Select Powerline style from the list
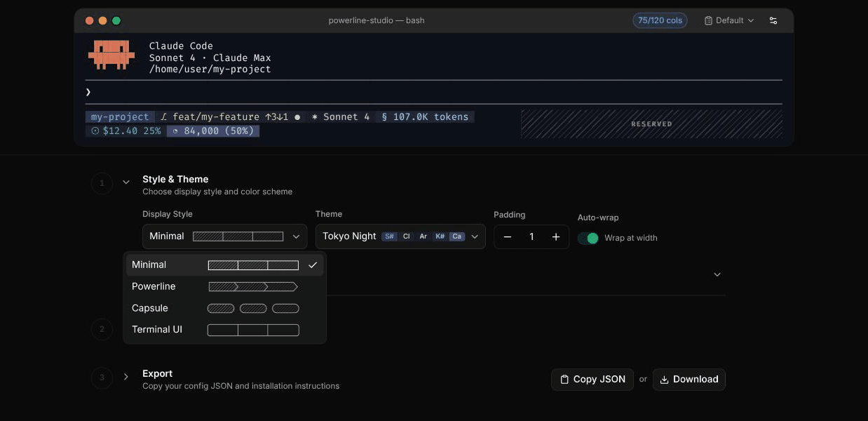 point(224,286)
